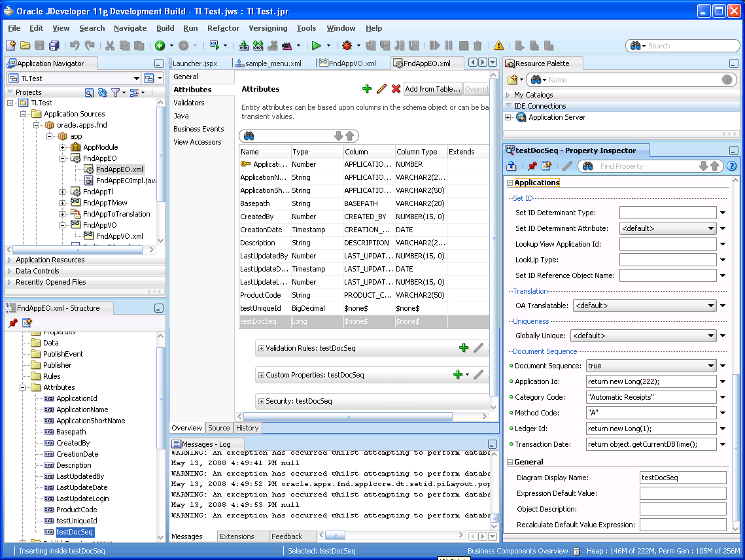745x560 pixels.
Task: Click the green Back navigation icon
Action: click(x=160, y=46)
